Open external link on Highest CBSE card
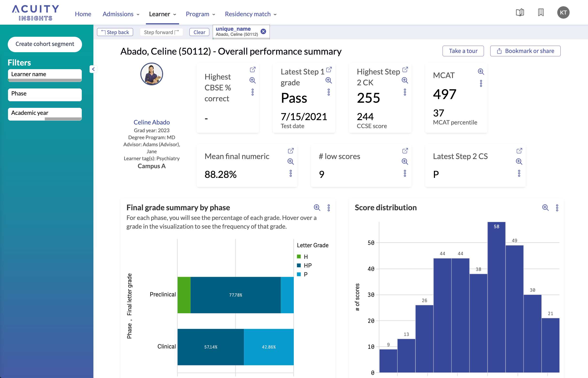 coord(252,70)
